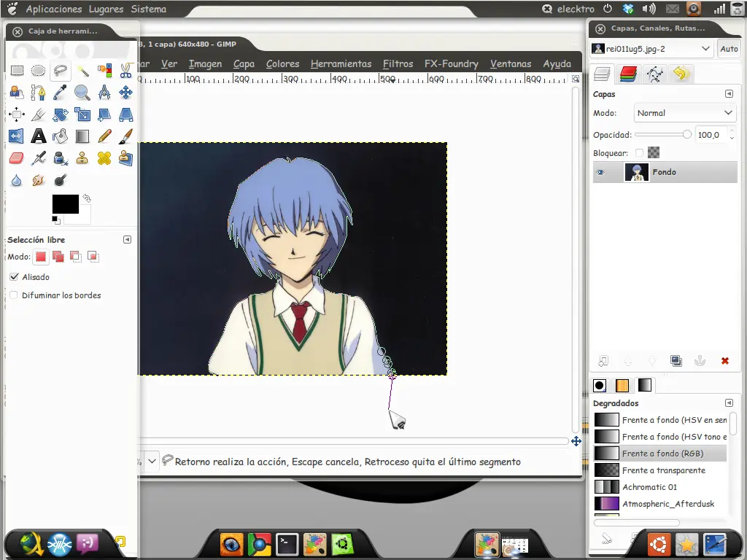Select the Rectangle Select tool
This screenshot has width=747, height=560.
[x=17, y=71]
